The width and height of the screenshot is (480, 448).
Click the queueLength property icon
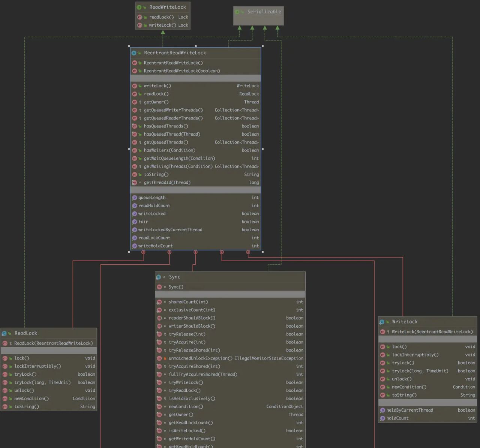click(x=134, y=198)
